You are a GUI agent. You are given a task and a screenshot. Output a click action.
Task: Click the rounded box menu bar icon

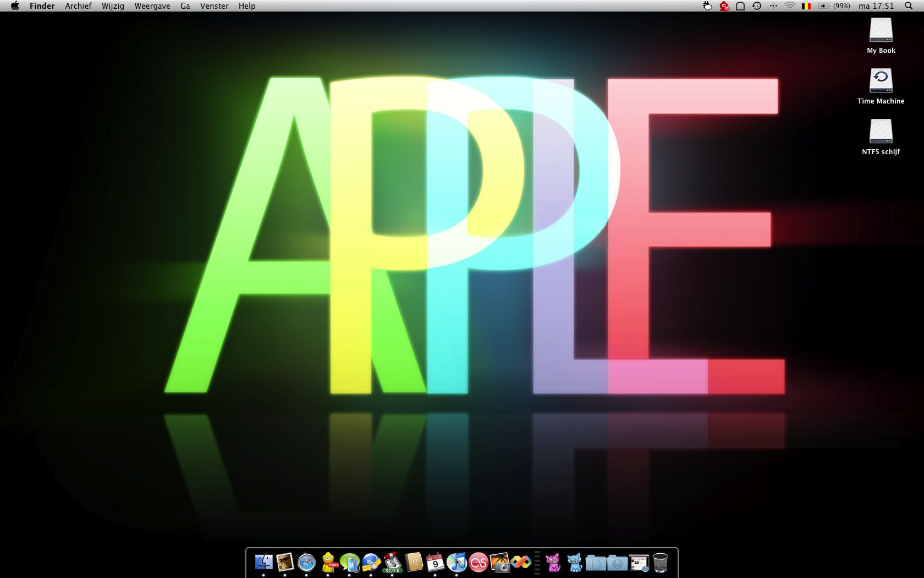[740, 6]
